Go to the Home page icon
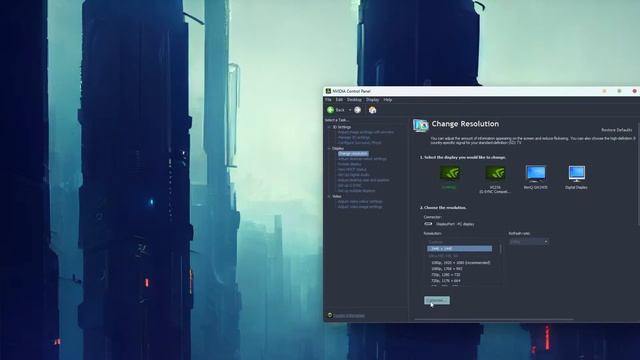Image resolution: width=640 pixels, height=360 pixels. click(x=372, y=110)
